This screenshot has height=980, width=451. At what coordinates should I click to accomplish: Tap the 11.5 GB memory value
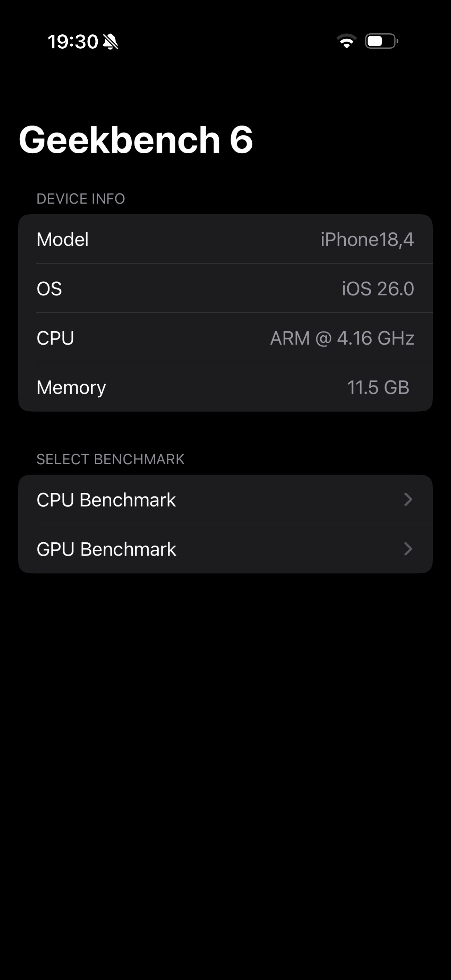[x=378, y=387]
